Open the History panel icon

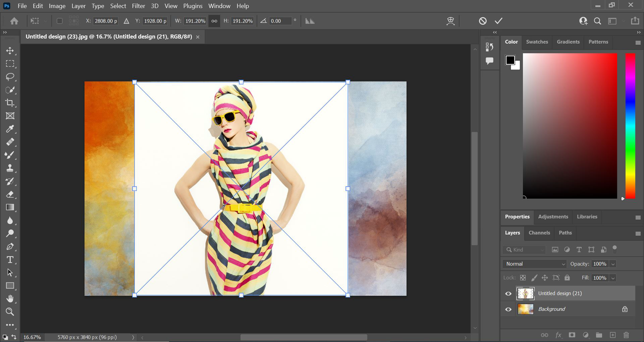pos(490,47)
